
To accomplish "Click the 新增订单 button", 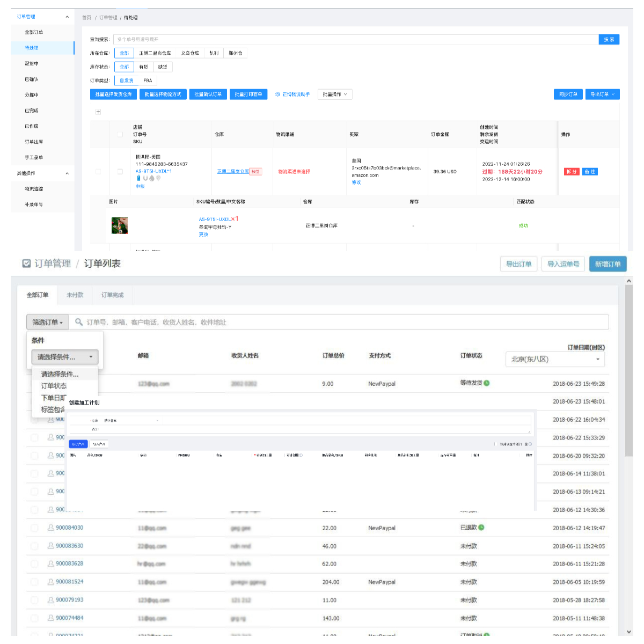I will click(608, 264).
